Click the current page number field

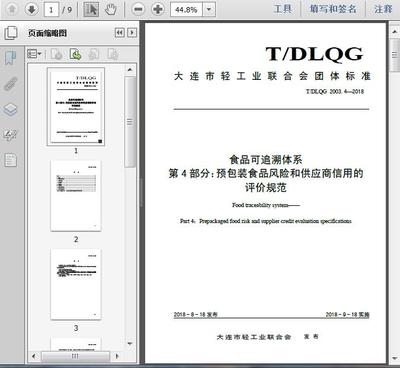pyautogui.click(x=51, y=10)
